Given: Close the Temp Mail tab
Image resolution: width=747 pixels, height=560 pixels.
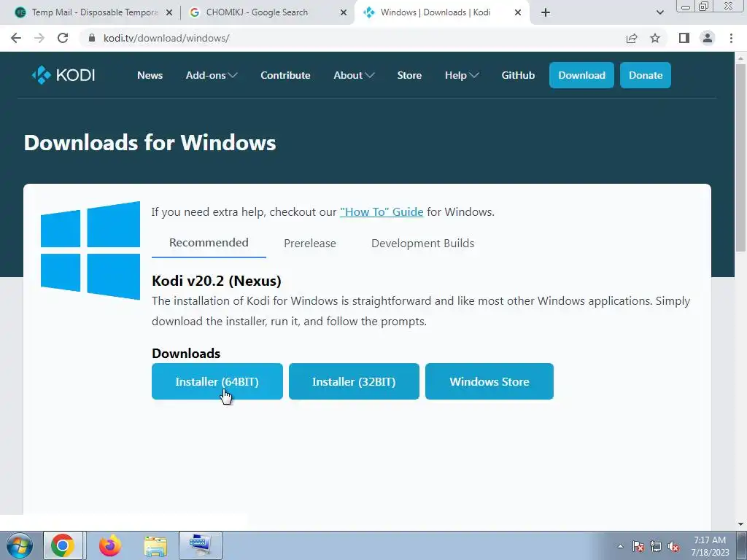Looking at the screenshot, I should click(169, 13).
